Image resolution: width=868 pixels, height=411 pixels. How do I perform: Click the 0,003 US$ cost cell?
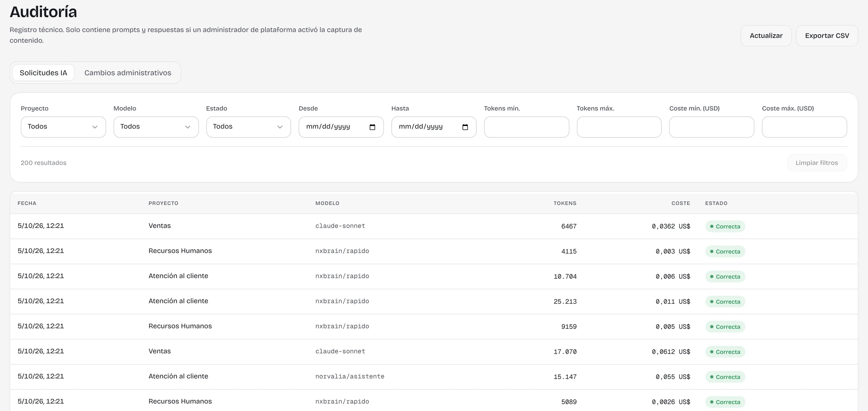673,251
